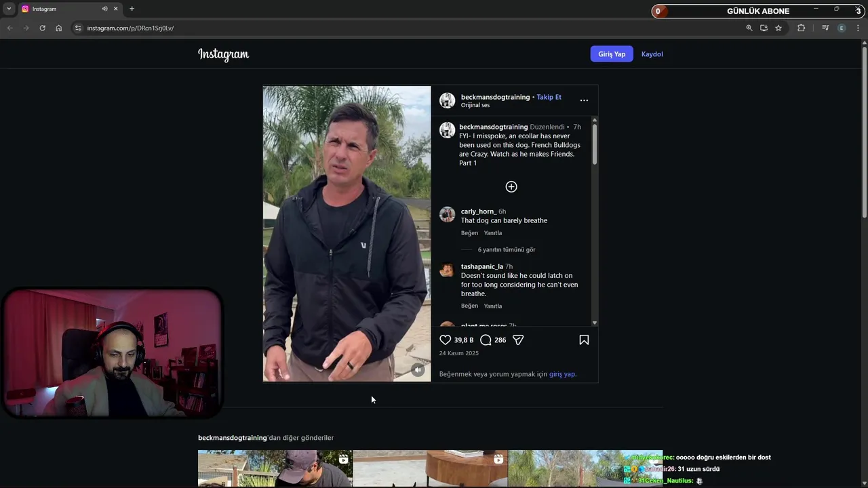Reply to carly_horn_ comment via Yanıtla
Viewport: 868px width, 488px height.
[493, 233]
